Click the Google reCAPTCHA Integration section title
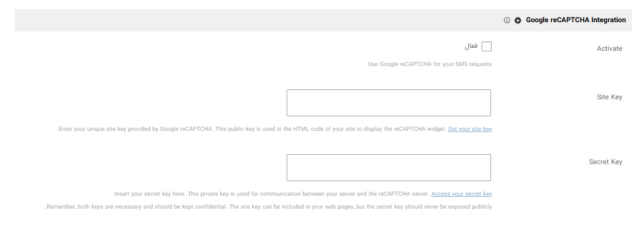Viewport: 644px width, 229px height. click(576, 20)
